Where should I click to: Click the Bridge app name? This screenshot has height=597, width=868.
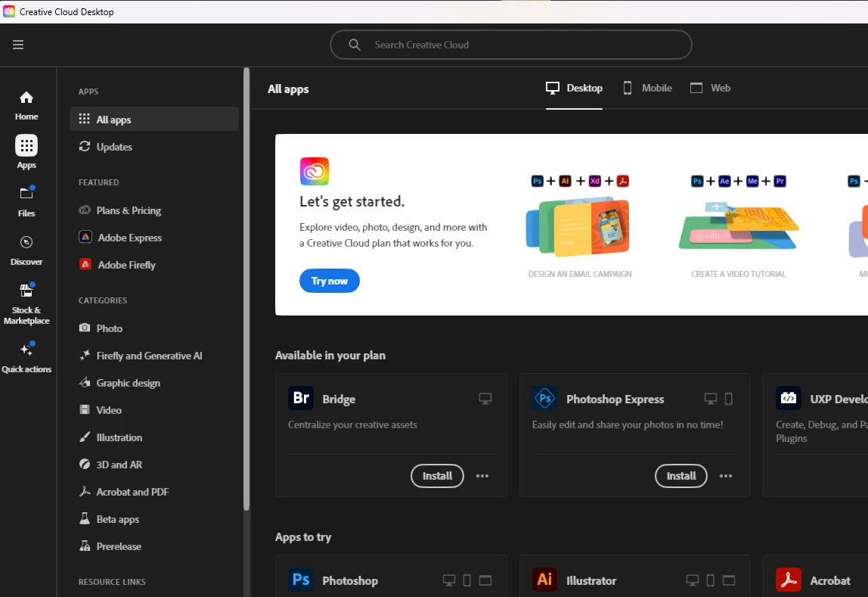(339, 400)
